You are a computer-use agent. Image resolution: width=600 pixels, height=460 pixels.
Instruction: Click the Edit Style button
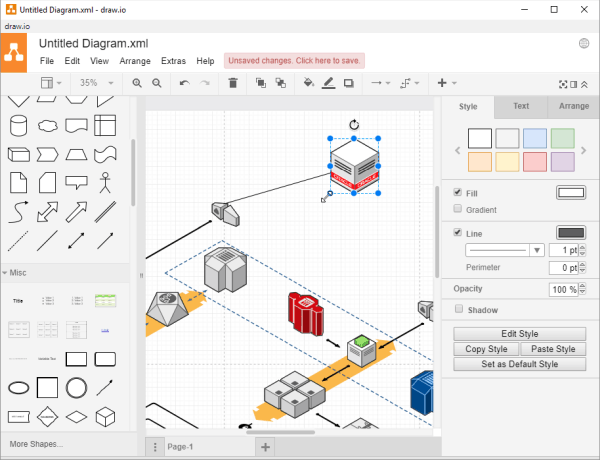tap(519, 334)
